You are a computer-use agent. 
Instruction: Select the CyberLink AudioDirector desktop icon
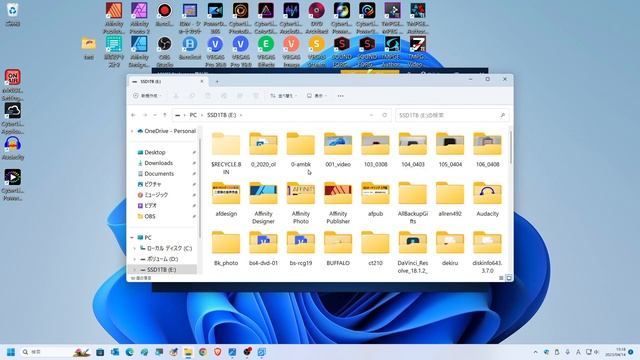tap(291, 18)
